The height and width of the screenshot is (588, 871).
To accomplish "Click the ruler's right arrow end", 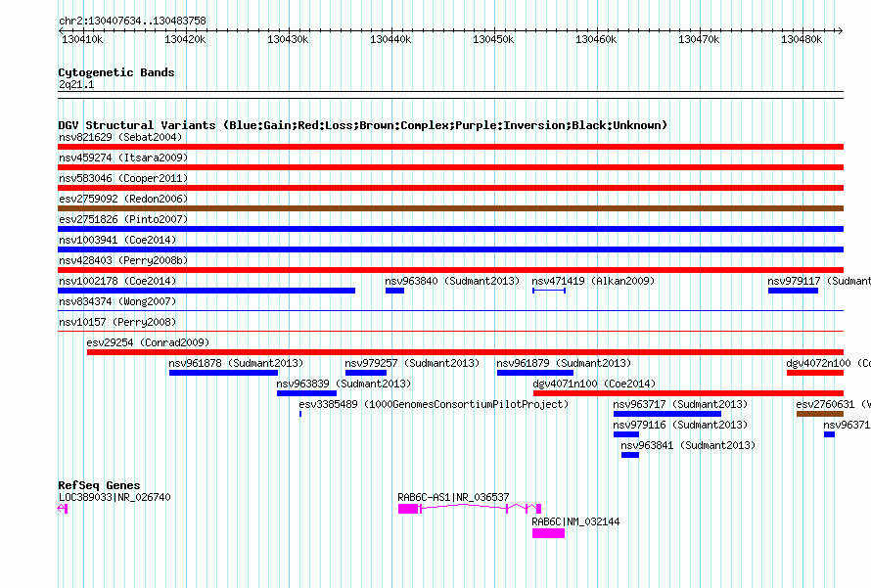I will [x=840, y=31].
